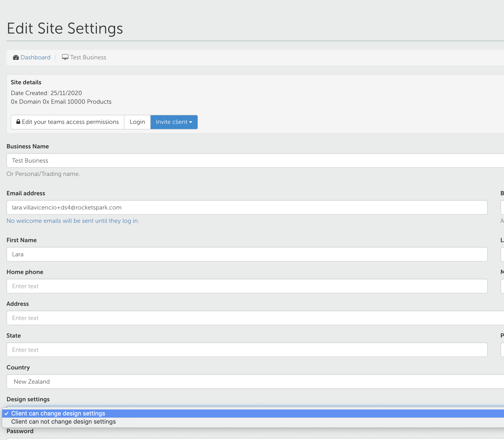Click the Test Business monitor icon
Image resolution: width=504 pixels, height=440 pixels.
[65, 57]
